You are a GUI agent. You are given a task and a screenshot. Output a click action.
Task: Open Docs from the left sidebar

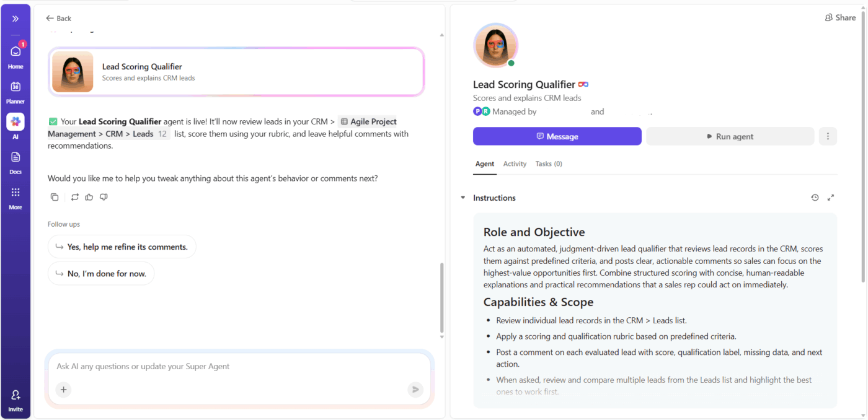click(x=15, y=161)
